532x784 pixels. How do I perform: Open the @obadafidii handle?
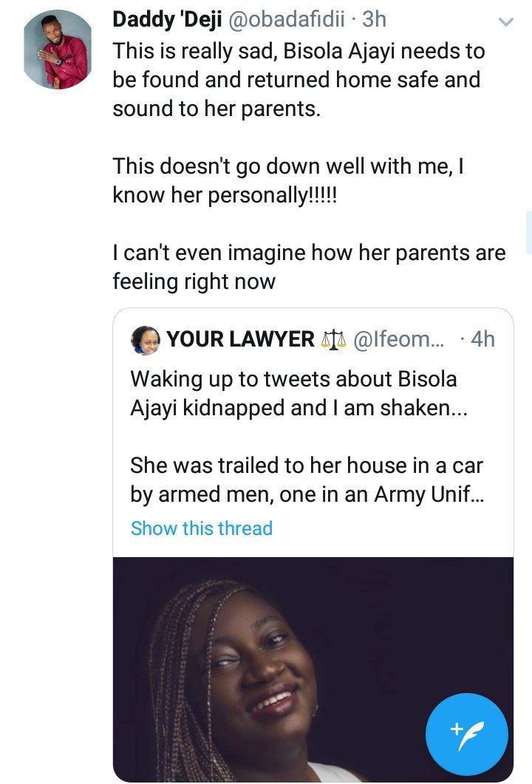click(287, 19)
